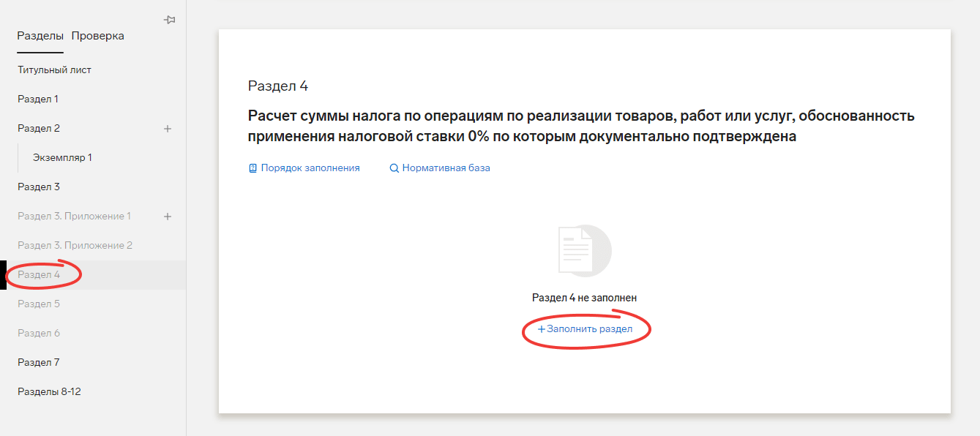Image resolution: width=980 pixels, height=436 pixels.
Task: Click the magnifier icon beside Нормативная база
Action: [394, 168]
